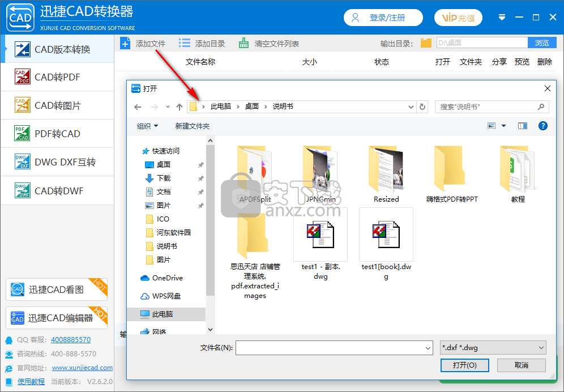Click 新建文件夹 button
564x392 pixels.
[x=193, y=126]
